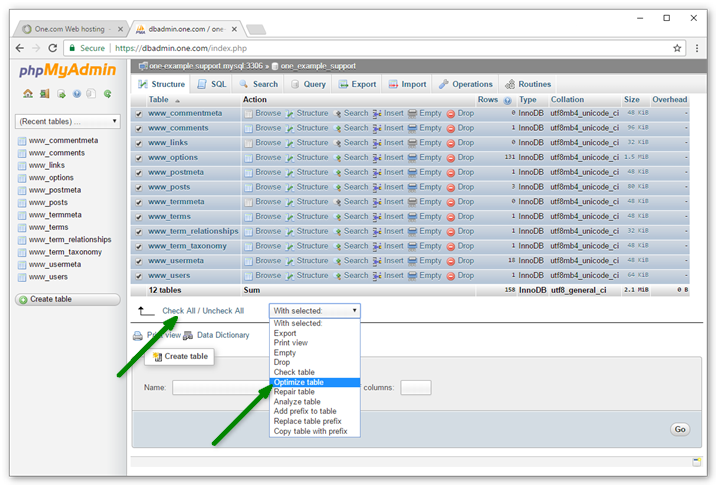This screenshot has height=485, width=716.
Task: Click Create table button in sidebar
Action: tap(68, 300)
